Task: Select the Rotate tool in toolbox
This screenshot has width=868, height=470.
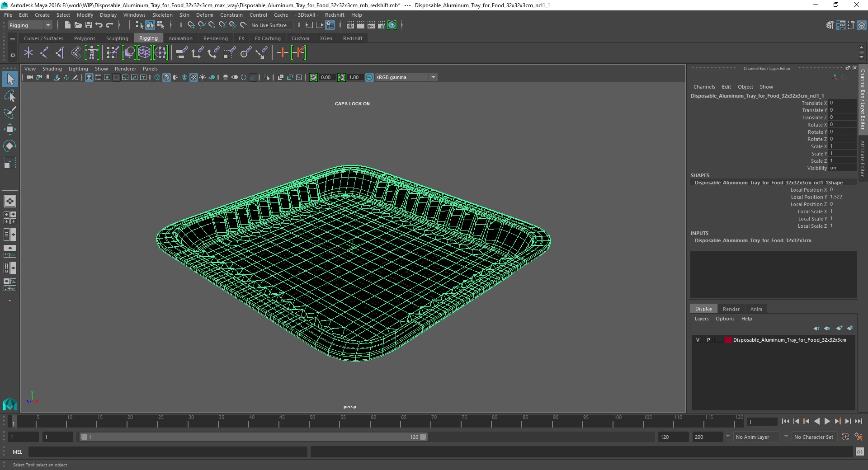Action: pos(9,146)
